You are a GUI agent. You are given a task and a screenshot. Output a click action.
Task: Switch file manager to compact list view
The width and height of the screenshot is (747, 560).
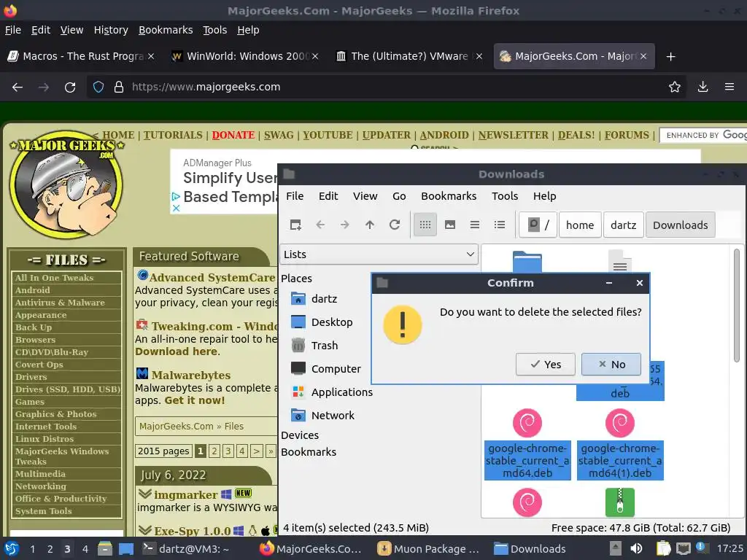tap(474, 225)
